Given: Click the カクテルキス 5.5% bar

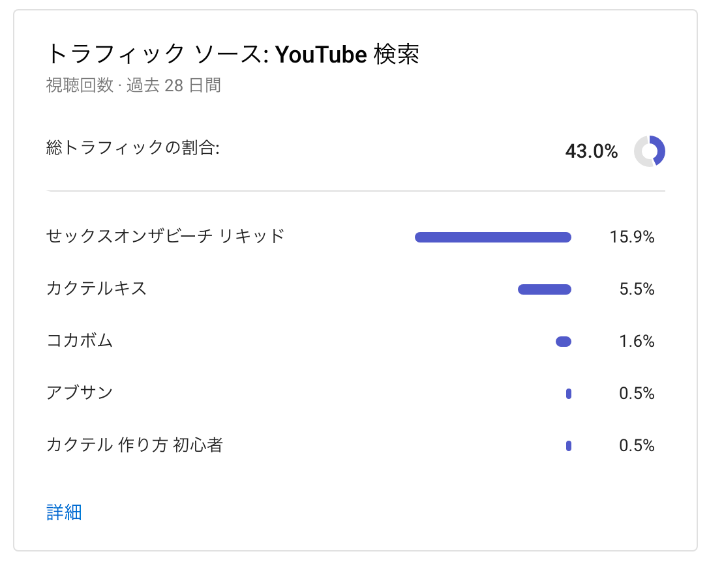Looking at the screenshot, I should [x=544, y=289].
